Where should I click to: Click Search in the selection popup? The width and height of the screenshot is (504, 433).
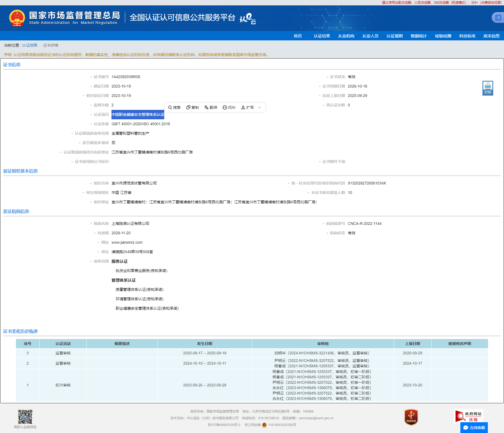click(x=174, y=107)
